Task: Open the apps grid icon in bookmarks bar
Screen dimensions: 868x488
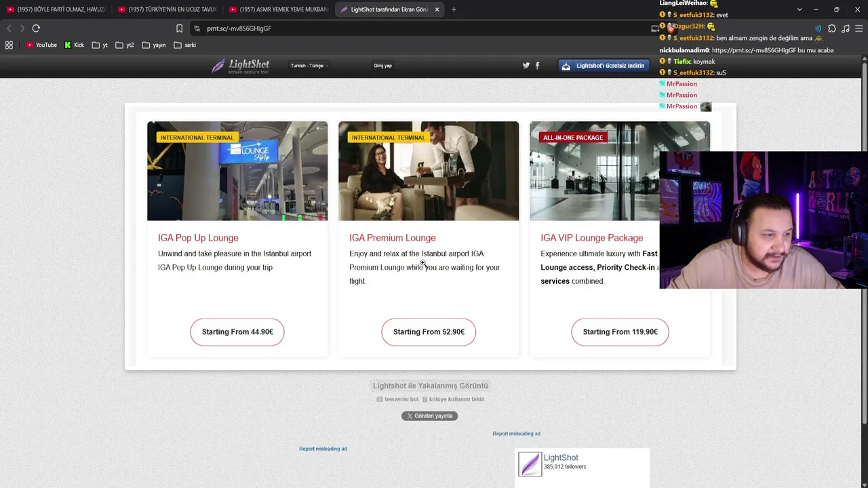Action: (9, 45)
